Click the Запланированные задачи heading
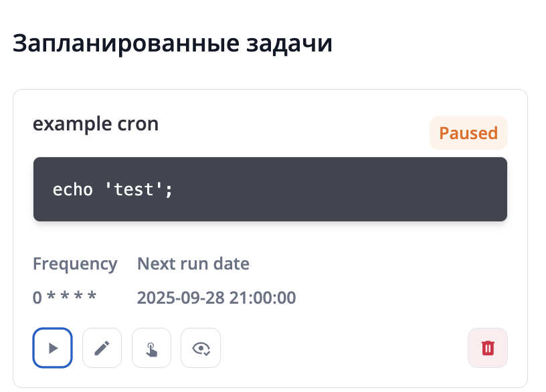This screenshot has height=392, width=546. (x=173, y=44)
